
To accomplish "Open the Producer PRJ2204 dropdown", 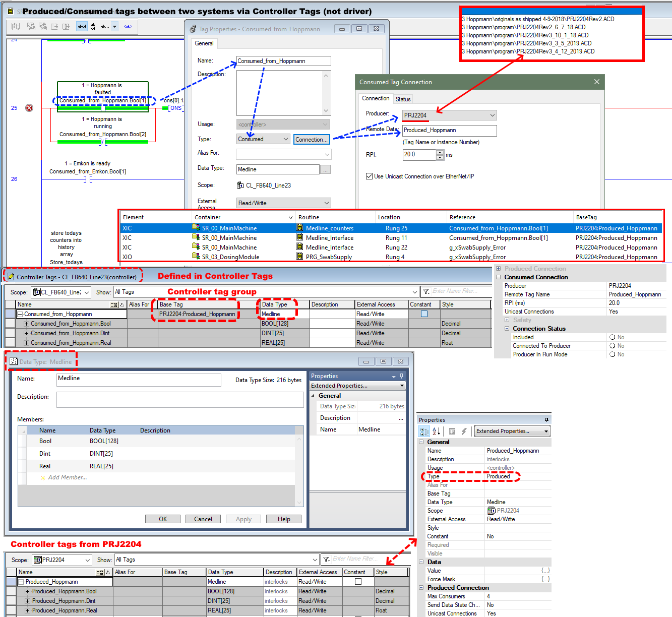I will 492,115.
